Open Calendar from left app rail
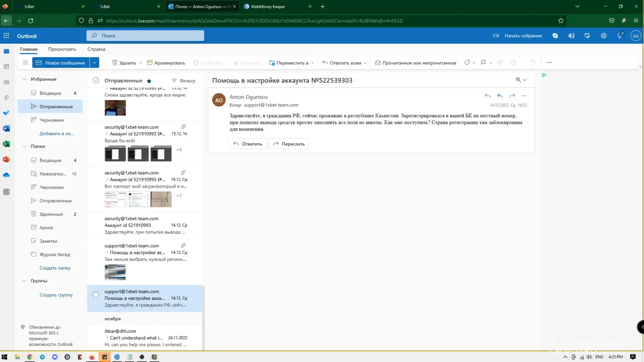 pyautogui.click(x=6, y=67)
